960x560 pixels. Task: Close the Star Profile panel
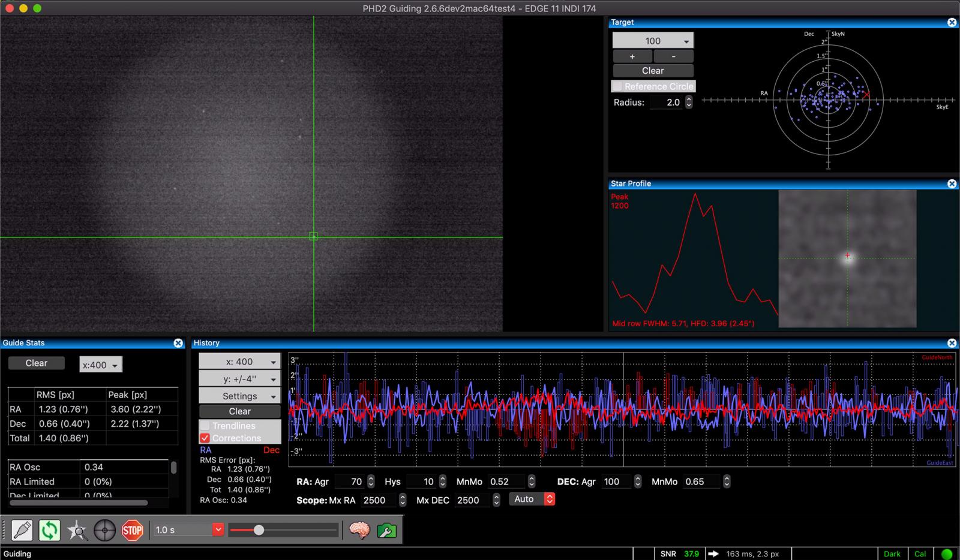coord(952,183)
